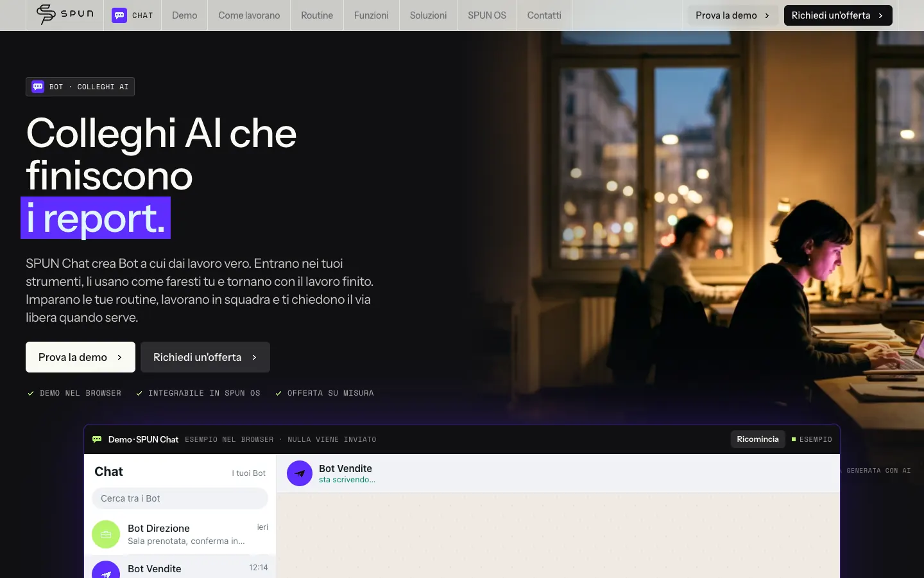Click the Bot Vendite avatar in conversation header
Viewport: 924px width, 578px height.
click(300, 473)
